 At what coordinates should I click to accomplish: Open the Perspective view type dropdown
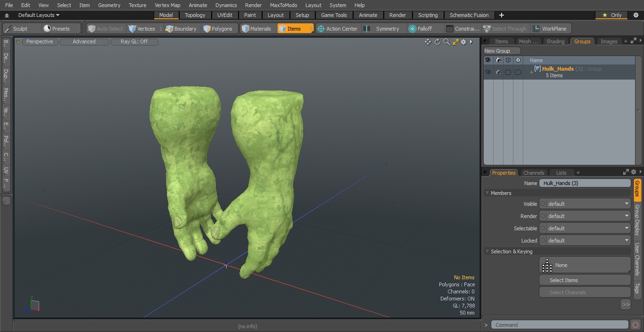(40, 42)
